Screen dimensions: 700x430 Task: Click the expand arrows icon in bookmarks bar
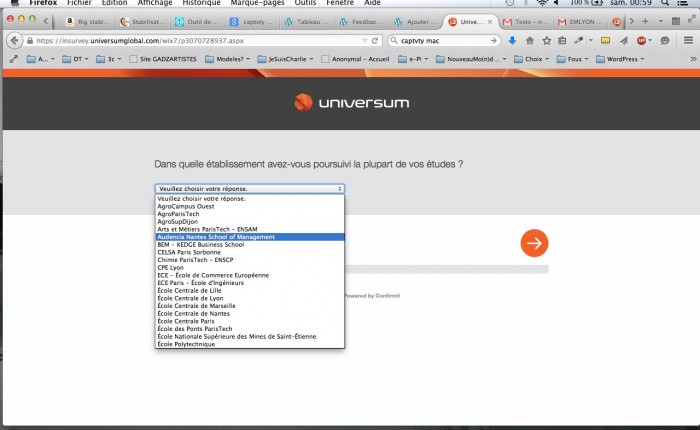pyautogui.click(x=14, y=59)
